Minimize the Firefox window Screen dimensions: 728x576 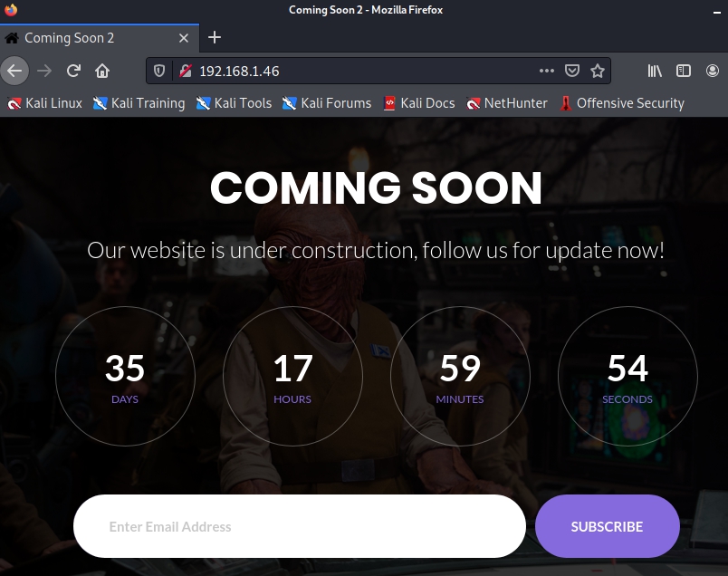point(716,11)
